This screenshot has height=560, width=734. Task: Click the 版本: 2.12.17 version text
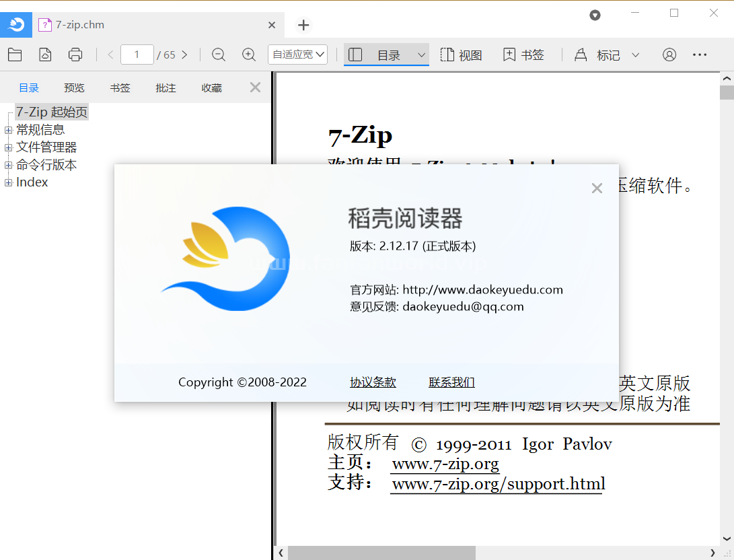413,246
